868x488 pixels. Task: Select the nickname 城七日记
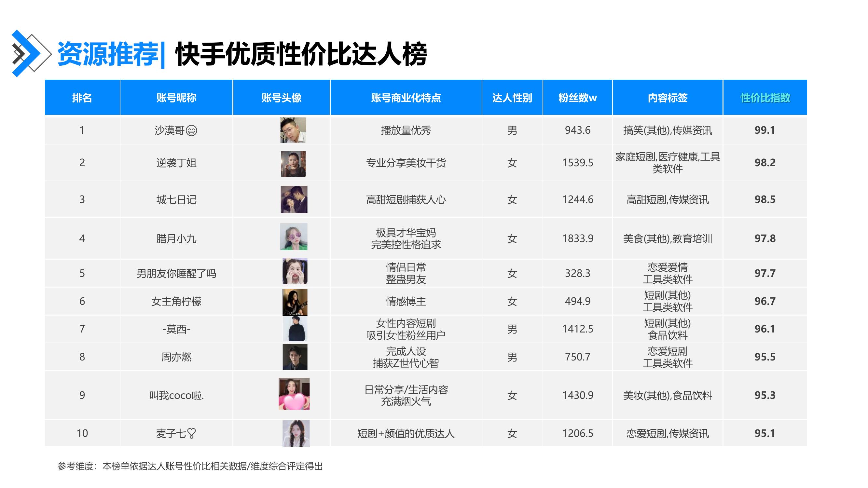pos(176,200)
